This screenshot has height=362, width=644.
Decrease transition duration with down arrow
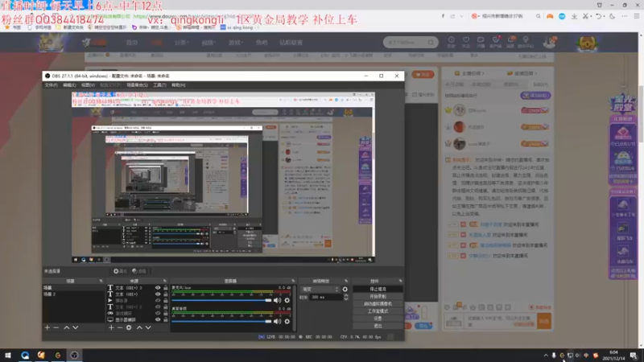(x=346, y=298)
